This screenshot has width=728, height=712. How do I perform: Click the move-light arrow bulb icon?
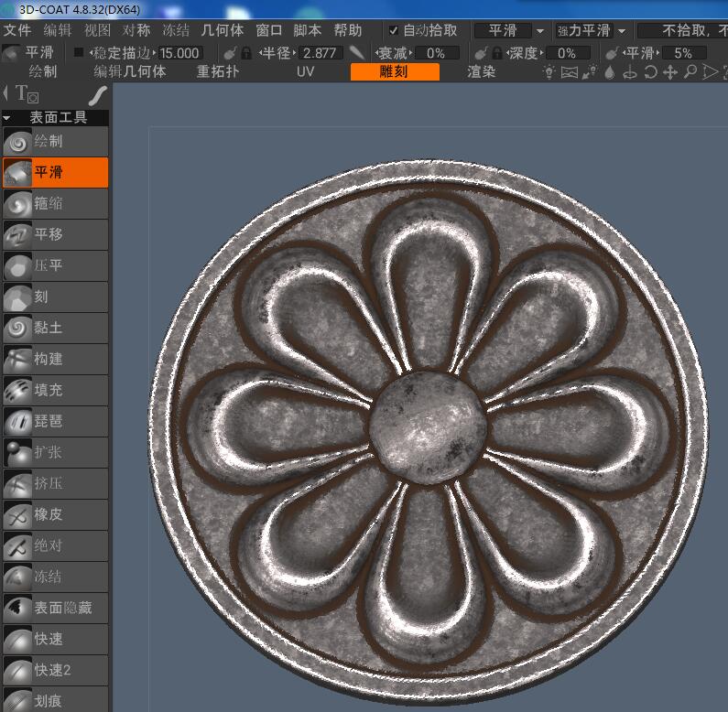[x=590, y=72]
